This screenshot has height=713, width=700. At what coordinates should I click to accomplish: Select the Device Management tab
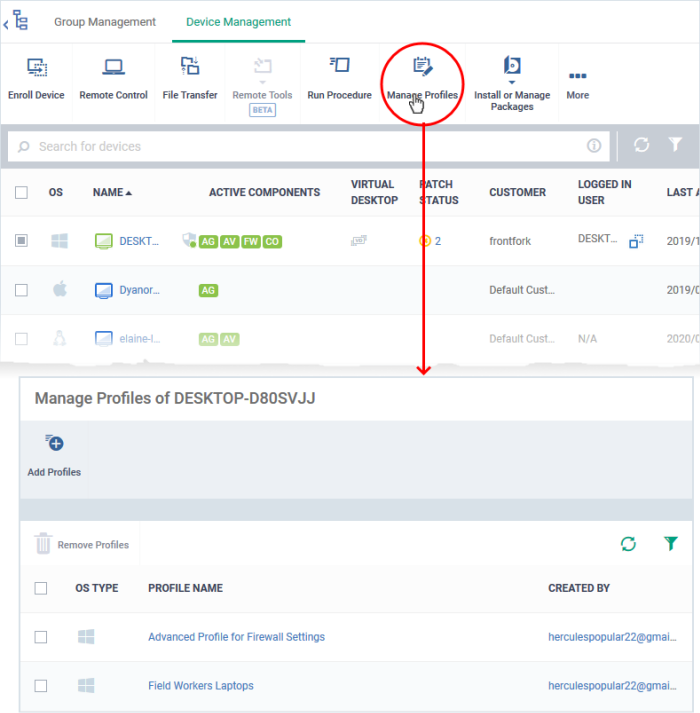(x=238, y=22)
